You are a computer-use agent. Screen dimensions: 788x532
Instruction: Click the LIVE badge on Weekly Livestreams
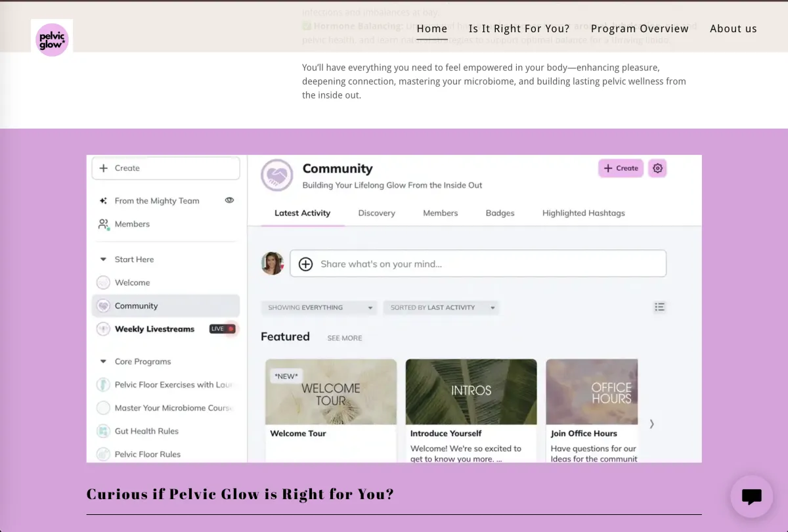tap(221, 329)
